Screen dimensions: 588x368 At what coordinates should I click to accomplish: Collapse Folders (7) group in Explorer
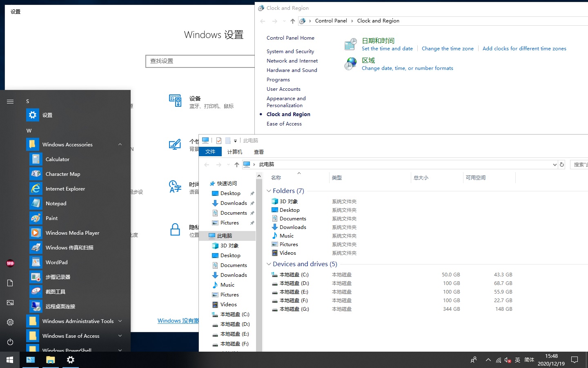269,191
